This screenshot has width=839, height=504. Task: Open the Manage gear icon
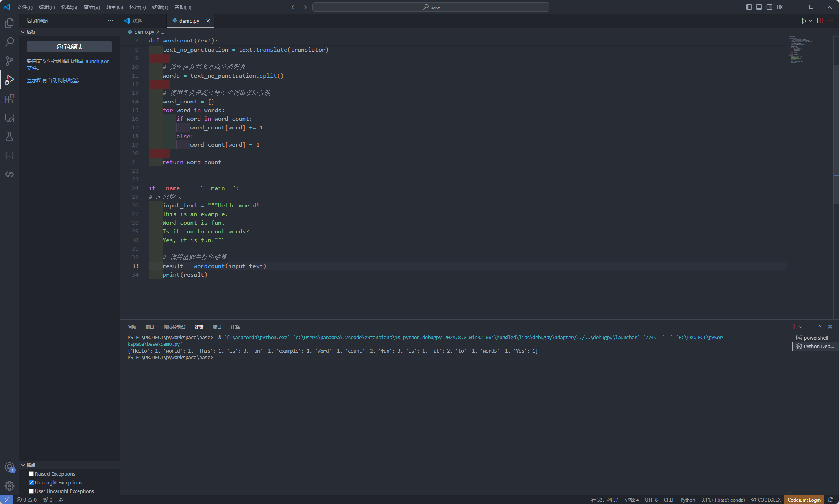pos(9,486)
